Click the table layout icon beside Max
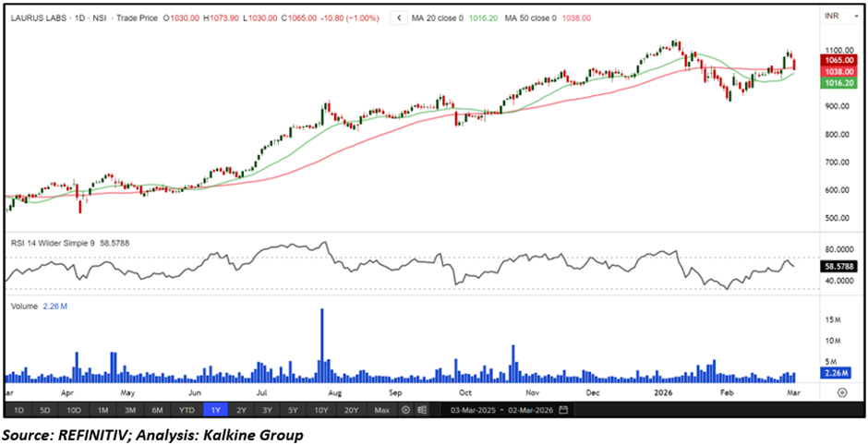The width and height of the screenshot is (868, 445). pyautogui.click(x=421, y=409)
